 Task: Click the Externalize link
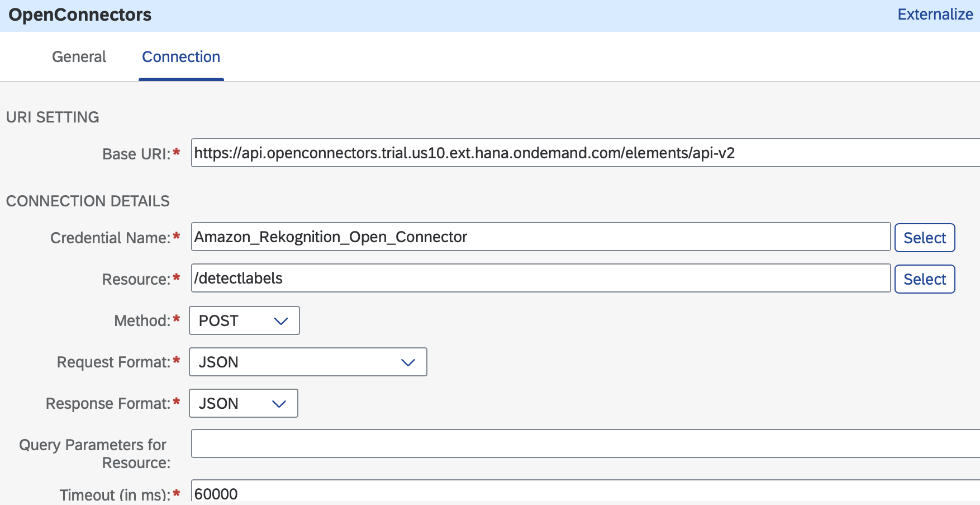[x=935, y=15]
